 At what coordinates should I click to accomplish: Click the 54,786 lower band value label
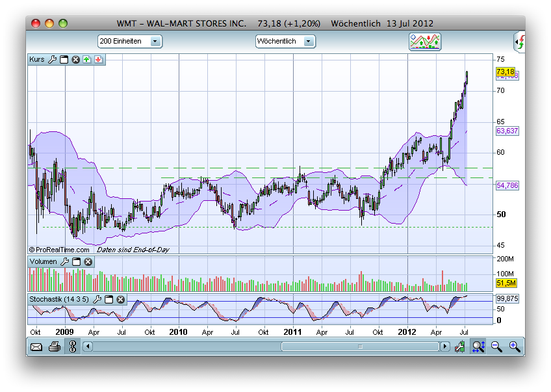[507, 185]
